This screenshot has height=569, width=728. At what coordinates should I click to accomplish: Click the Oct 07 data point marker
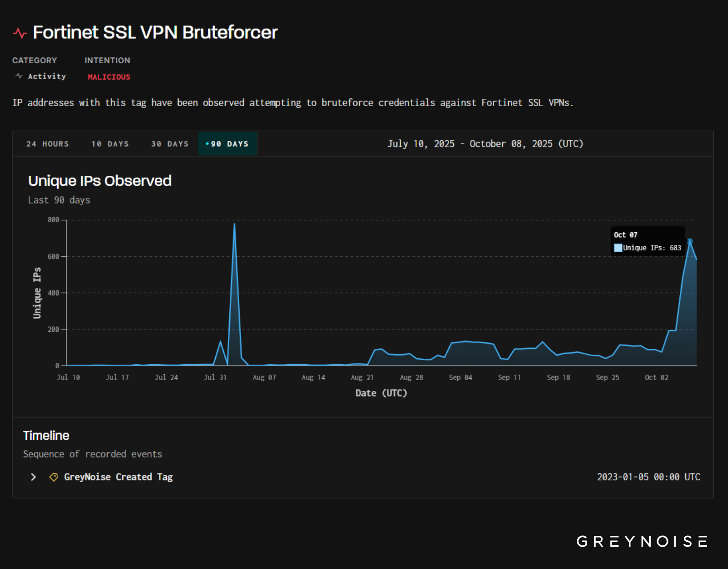tap(690, 241)
